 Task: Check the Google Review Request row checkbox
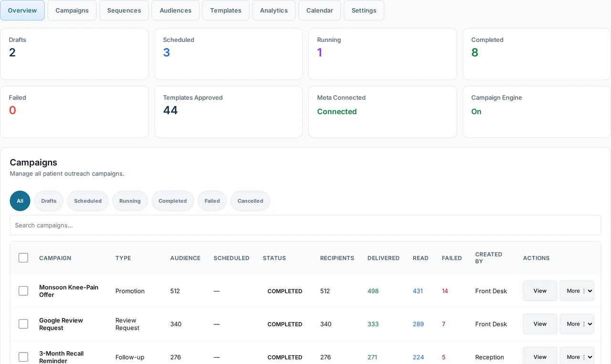click(23, 324)
